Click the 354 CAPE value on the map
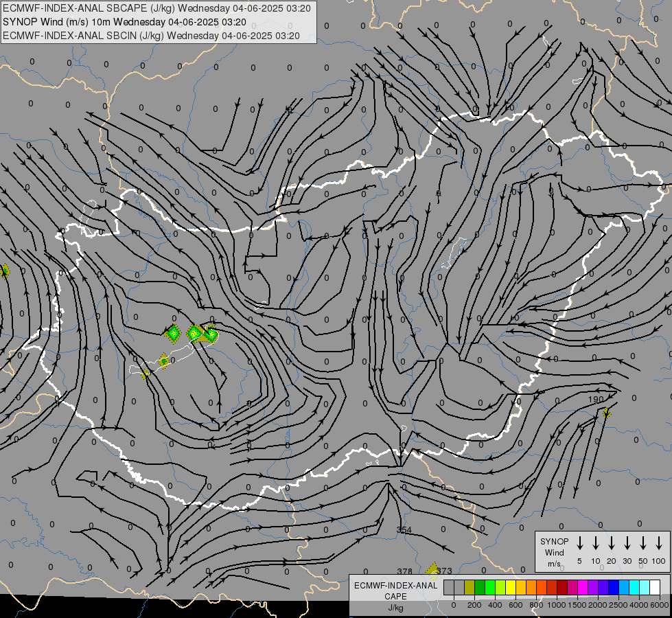Image resolution: width=672 pixels, height=618 pixels. coord(404,529)
